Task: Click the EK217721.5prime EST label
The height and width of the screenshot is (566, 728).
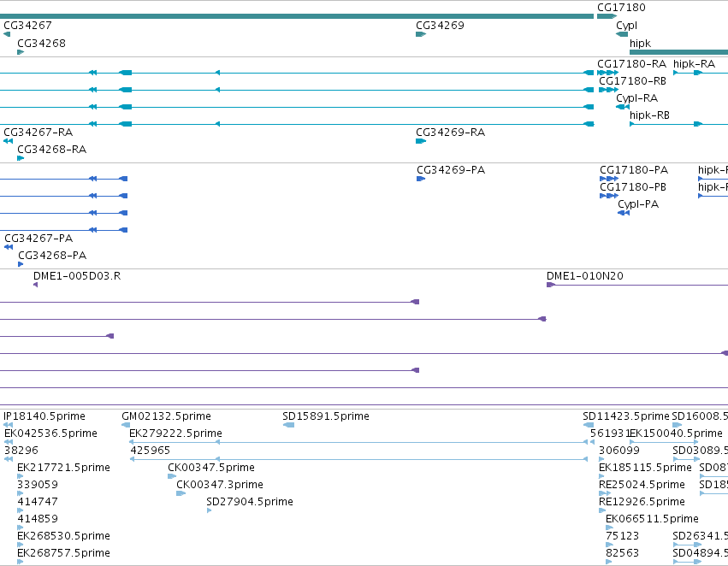Action: coord(63,468)
